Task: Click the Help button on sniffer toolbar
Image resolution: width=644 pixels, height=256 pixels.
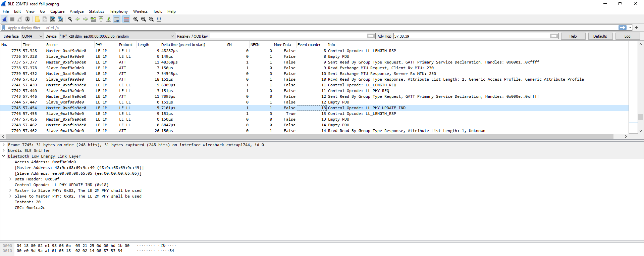Action: tap(573, 36)
